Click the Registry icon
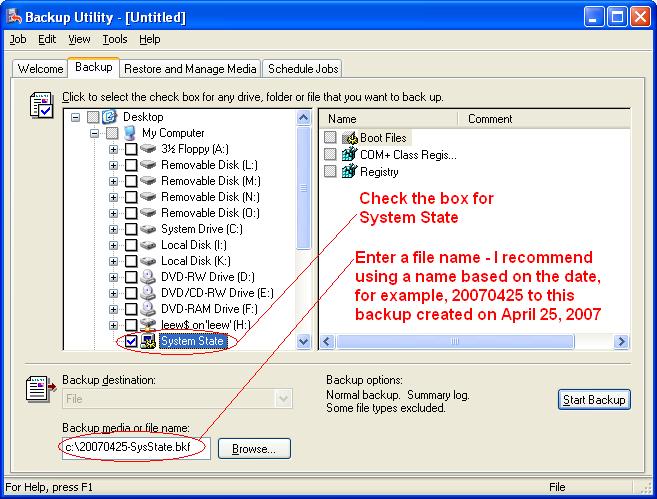The height and width of the screenshot is (499, 657). point(349,171)
